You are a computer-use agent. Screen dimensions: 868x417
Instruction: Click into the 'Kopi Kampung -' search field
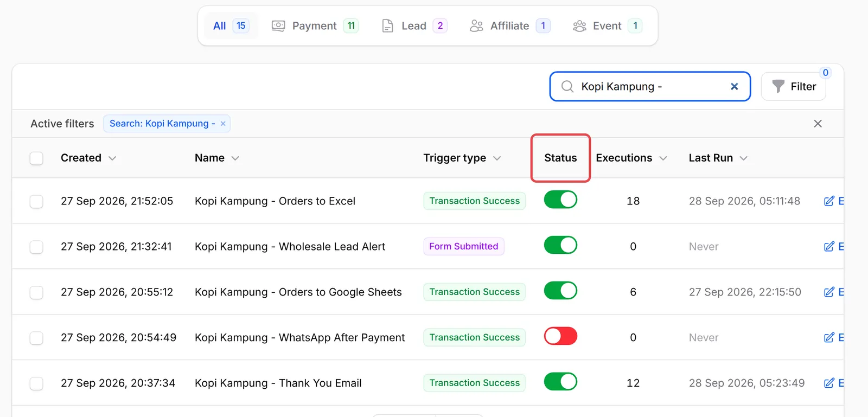point(650,87)
